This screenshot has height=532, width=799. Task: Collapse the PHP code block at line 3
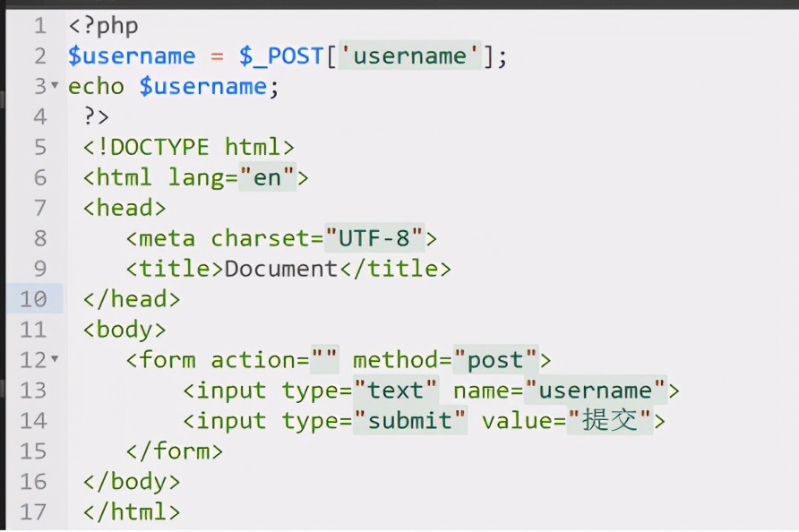click(54, 86)
